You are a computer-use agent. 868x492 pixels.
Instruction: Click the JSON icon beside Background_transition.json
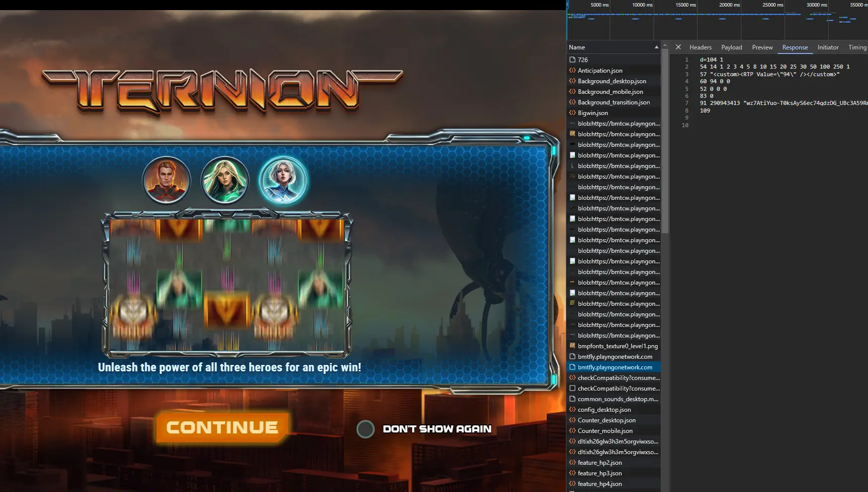tap(572, 102)
